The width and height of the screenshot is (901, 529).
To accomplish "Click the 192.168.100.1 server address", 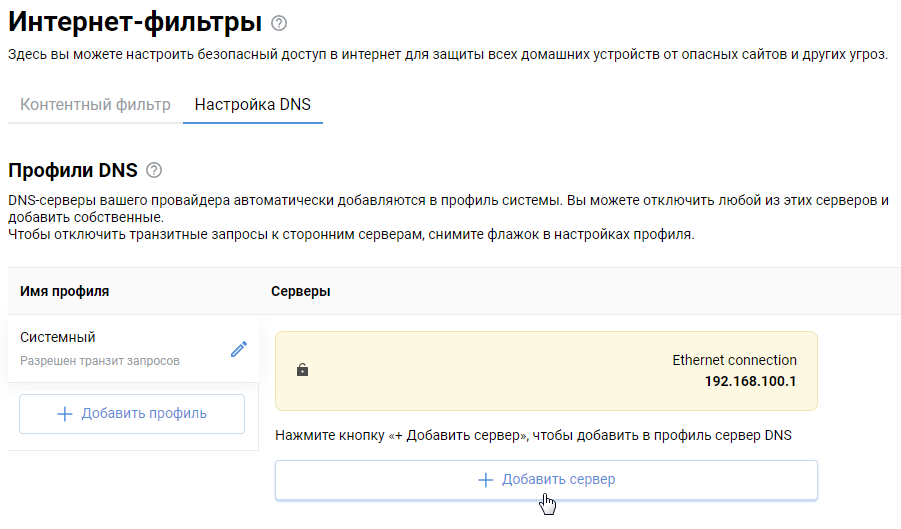I will 750,381.
